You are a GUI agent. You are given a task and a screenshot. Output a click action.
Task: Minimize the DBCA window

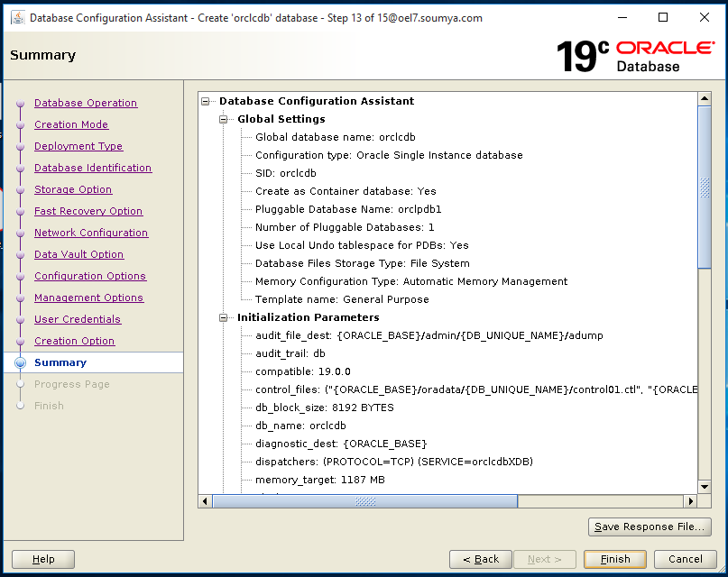click(x=622, y=18)
